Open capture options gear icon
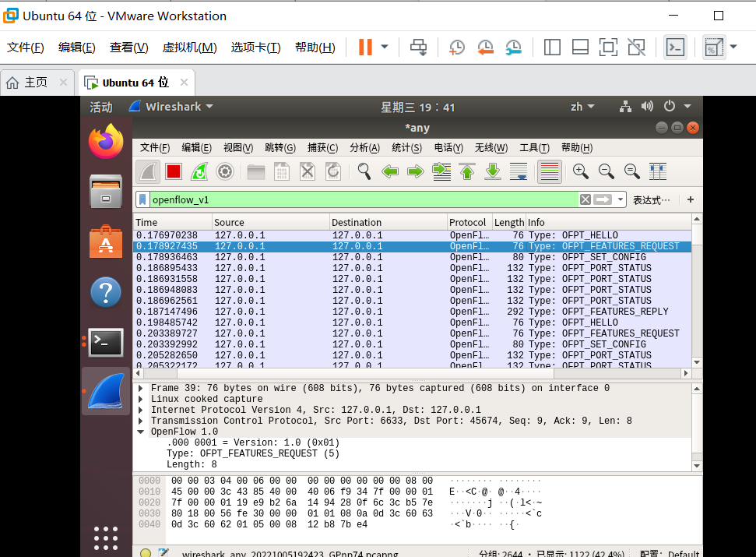 (x=225, y=171)
